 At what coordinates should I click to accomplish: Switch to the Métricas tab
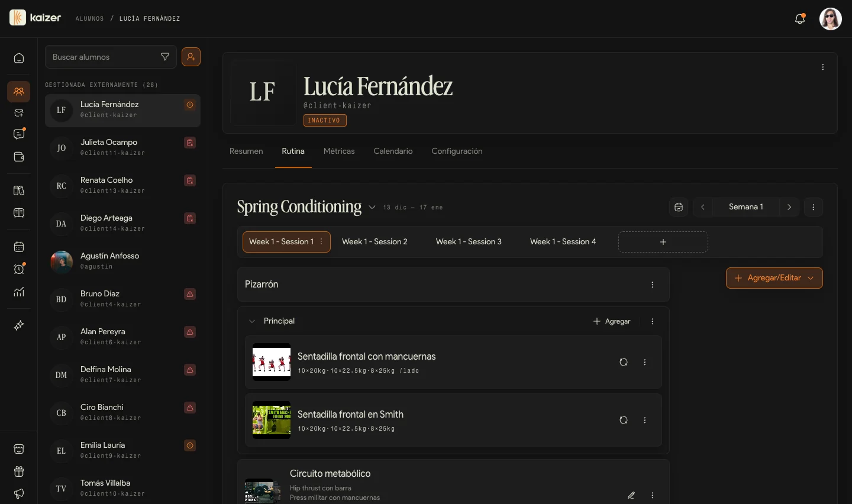(x=339, y=151)
